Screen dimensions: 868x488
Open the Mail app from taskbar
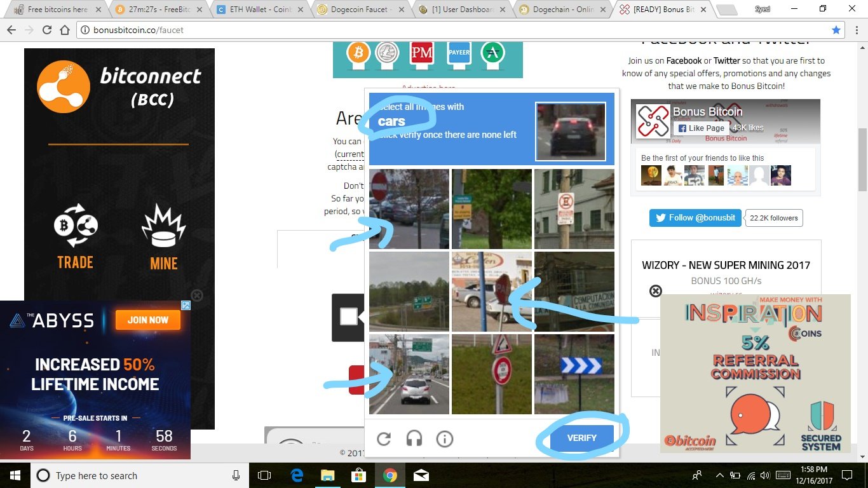pyautogui.click(x=421, y=475)
